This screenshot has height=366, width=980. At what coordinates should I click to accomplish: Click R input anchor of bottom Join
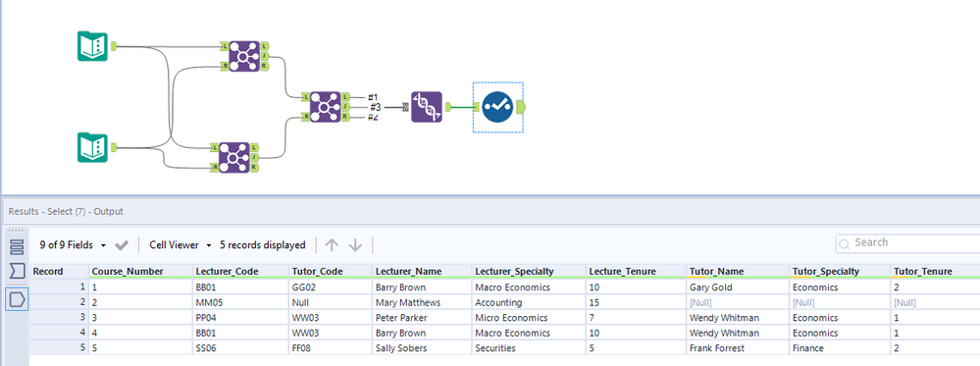coord(215,167)
